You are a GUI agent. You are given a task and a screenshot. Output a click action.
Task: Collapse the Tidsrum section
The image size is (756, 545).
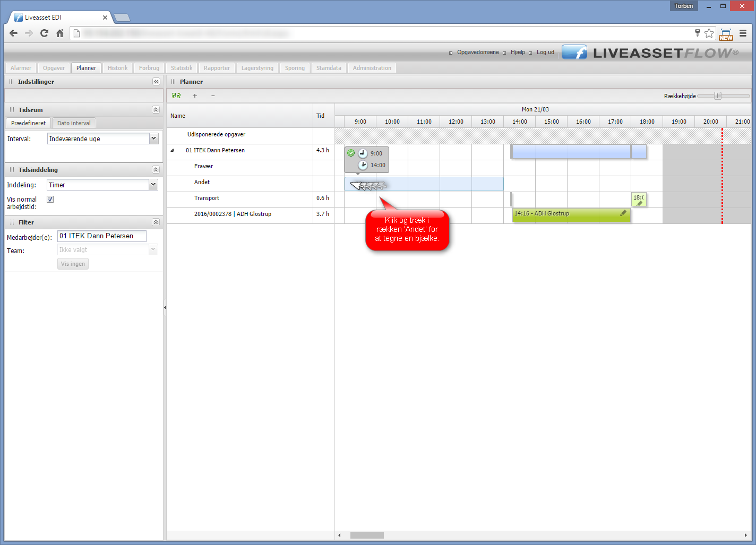coord(156,110)
